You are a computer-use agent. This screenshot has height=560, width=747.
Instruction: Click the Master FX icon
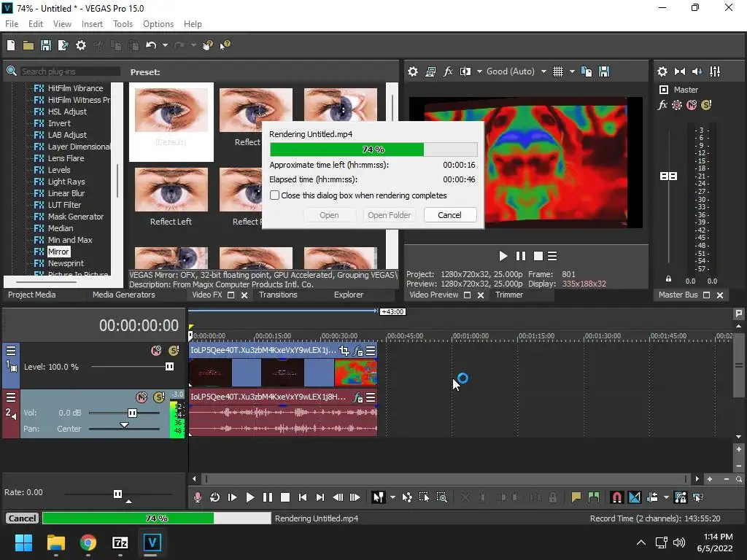pyautogui.click(x=662, y=105)
